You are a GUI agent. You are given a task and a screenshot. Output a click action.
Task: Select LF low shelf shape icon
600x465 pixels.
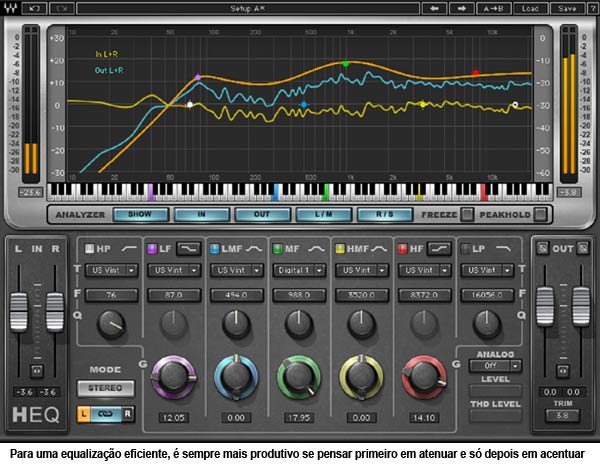click(189, 249)
